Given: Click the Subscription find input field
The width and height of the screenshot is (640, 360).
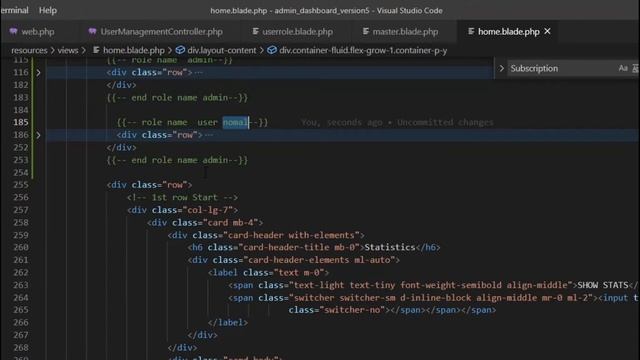Looking at the screenshot, I should [x=563, y=69].
